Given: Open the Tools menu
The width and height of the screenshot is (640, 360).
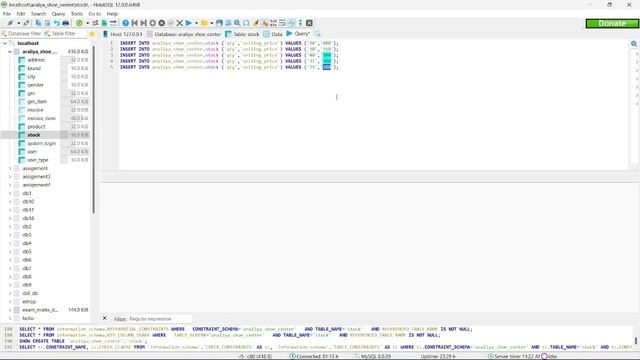Looking at the screenshot, I should [x=77, y=14].
